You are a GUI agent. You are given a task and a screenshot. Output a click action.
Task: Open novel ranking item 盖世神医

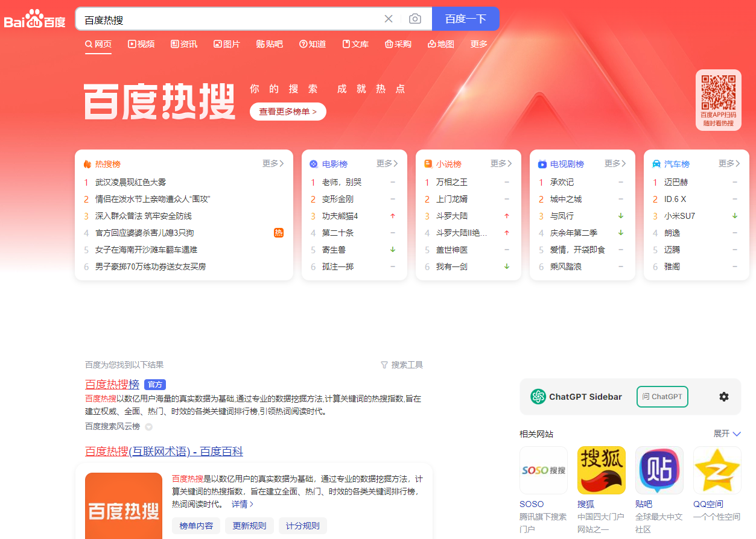pos(452,250)
